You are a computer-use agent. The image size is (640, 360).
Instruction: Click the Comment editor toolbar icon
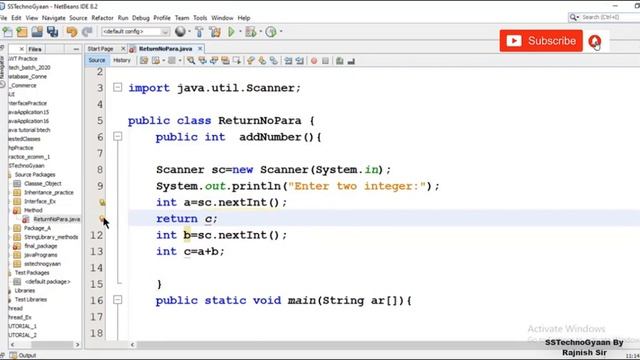340,61
